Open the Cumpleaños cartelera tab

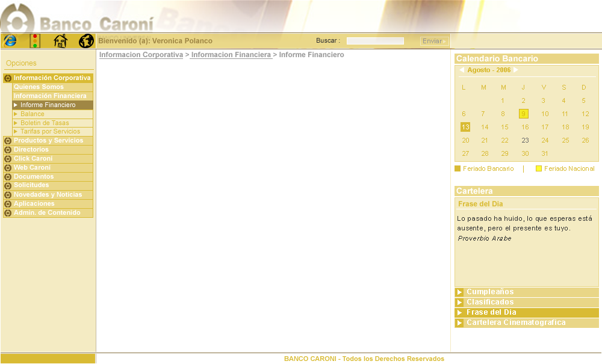(x=526, y=292)
